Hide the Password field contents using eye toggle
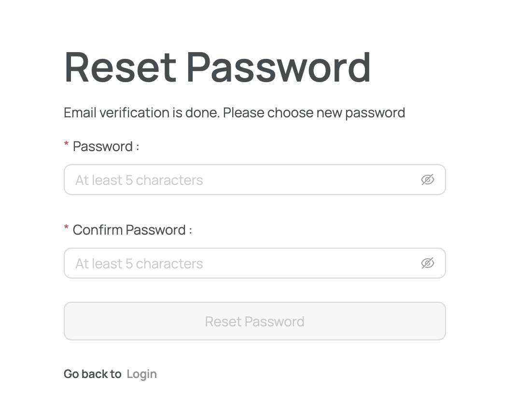This screenshot has height=420, width=531. (x=428, y=180)
